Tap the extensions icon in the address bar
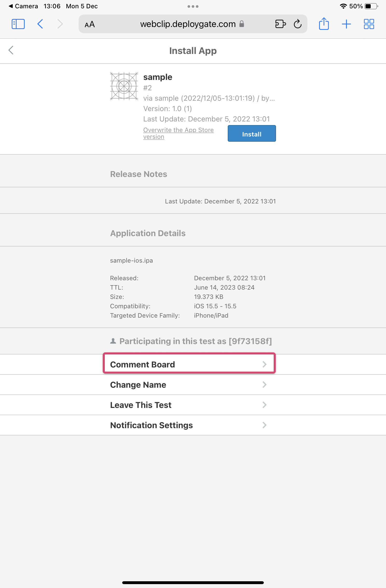The image size is (386, 588). pos(280,24)
